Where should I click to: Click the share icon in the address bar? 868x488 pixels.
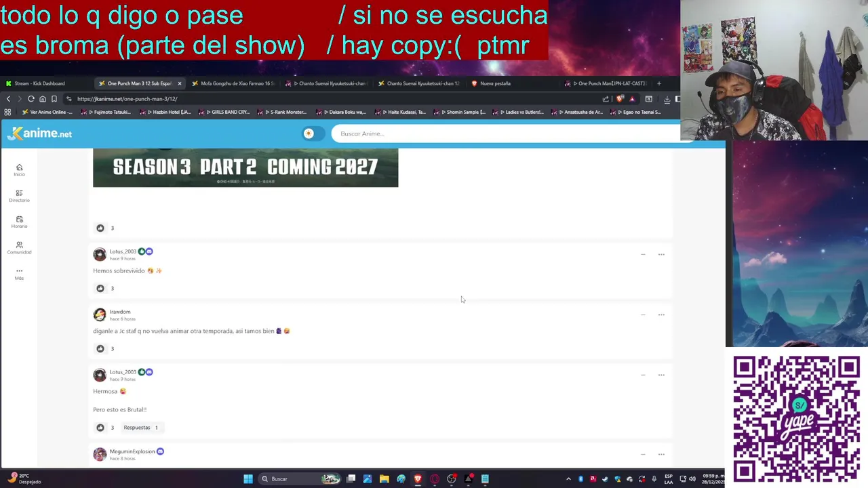[606, 99]
